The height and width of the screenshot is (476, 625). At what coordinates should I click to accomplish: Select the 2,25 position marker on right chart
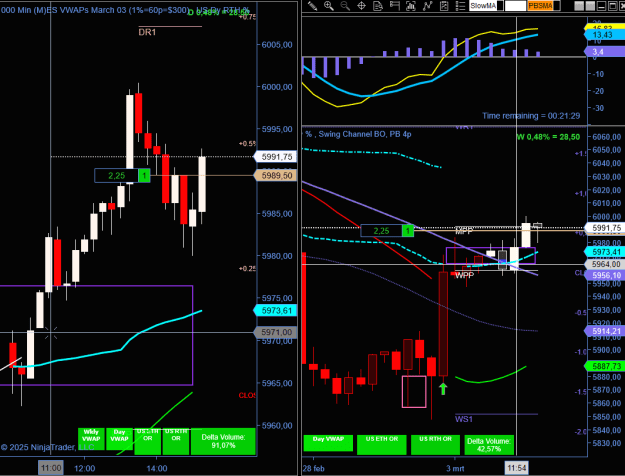381,231
